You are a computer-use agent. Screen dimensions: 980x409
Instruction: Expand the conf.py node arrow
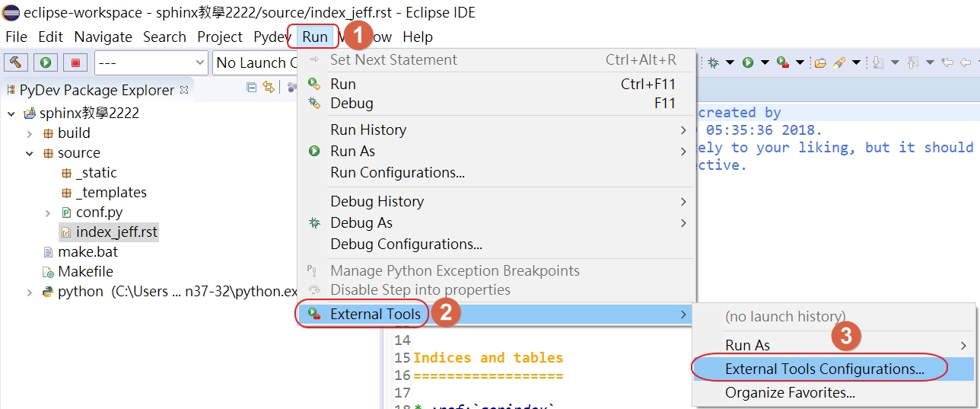[x=48, y=212]
